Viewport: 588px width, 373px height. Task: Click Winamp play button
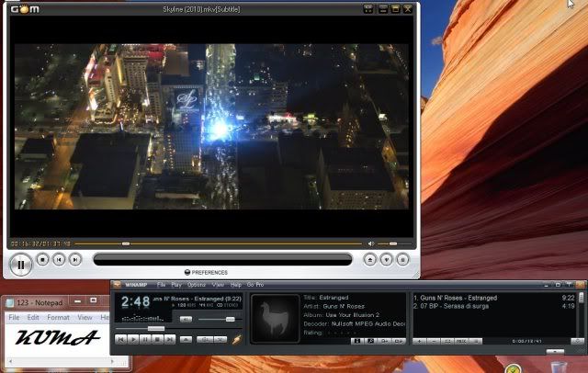coord(133,340)
